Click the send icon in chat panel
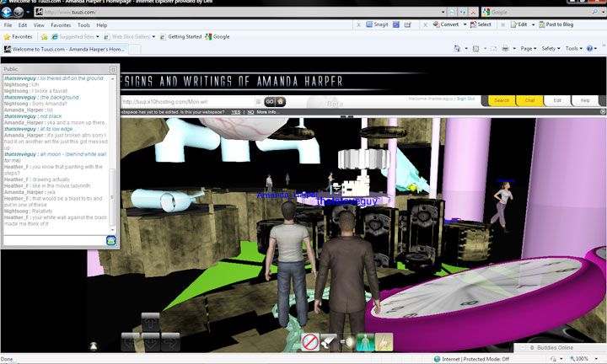 click(110, 241)
